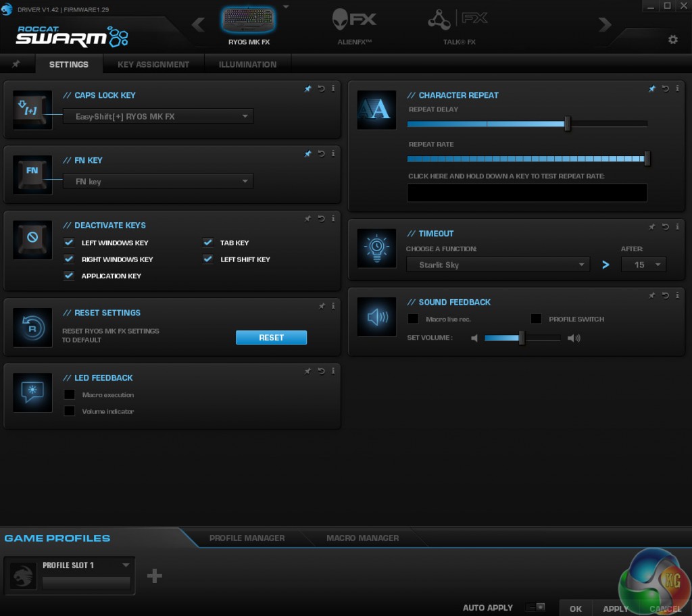Viewport: 692px width, 616px height.
Task: Open the AlienFX module
Action: (x=354, y=26)
